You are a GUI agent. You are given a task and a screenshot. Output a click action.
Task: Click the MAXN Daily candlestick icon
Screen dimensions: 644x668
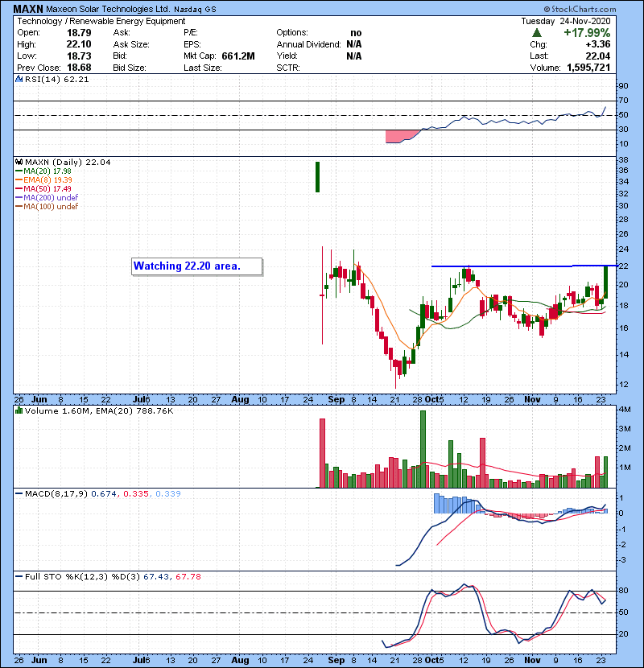coord(19,162)
